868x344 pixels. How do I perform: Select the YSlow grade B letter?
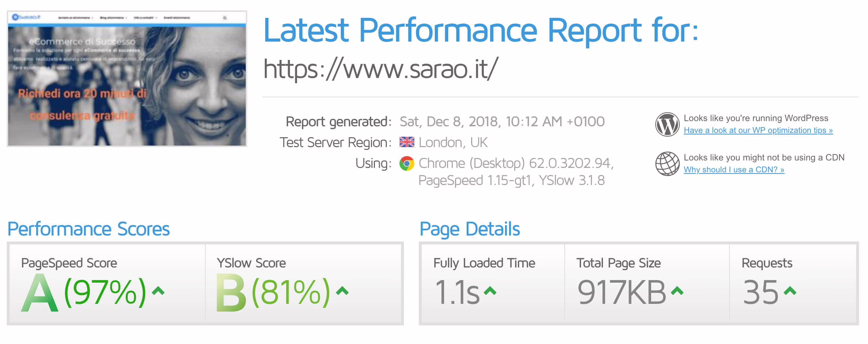(x=231, y=293)
